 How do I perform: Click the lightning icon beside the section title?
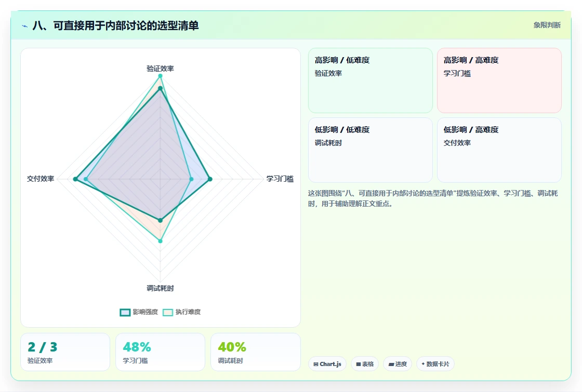(25, 26)
